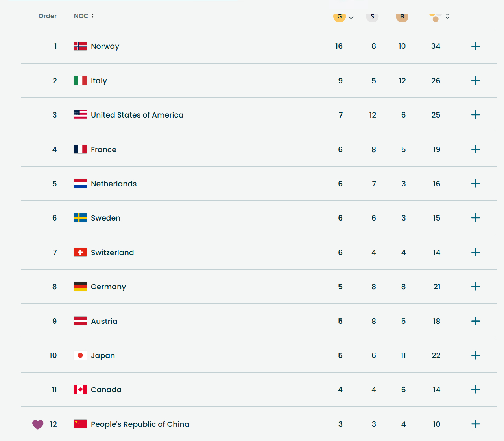Click the Norway flag icon

click(x=80, y=46)
